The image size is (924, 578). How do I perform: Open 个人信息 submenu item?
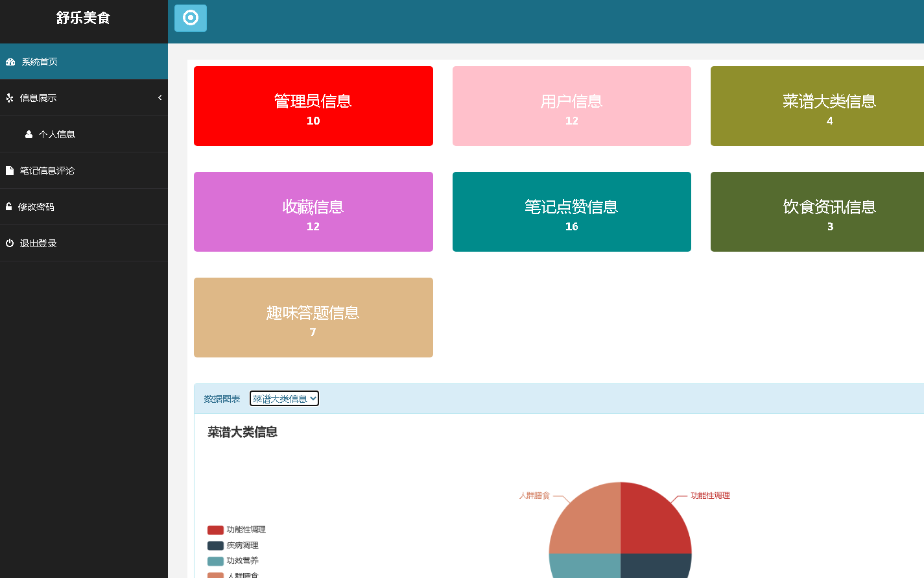point(84,134)
